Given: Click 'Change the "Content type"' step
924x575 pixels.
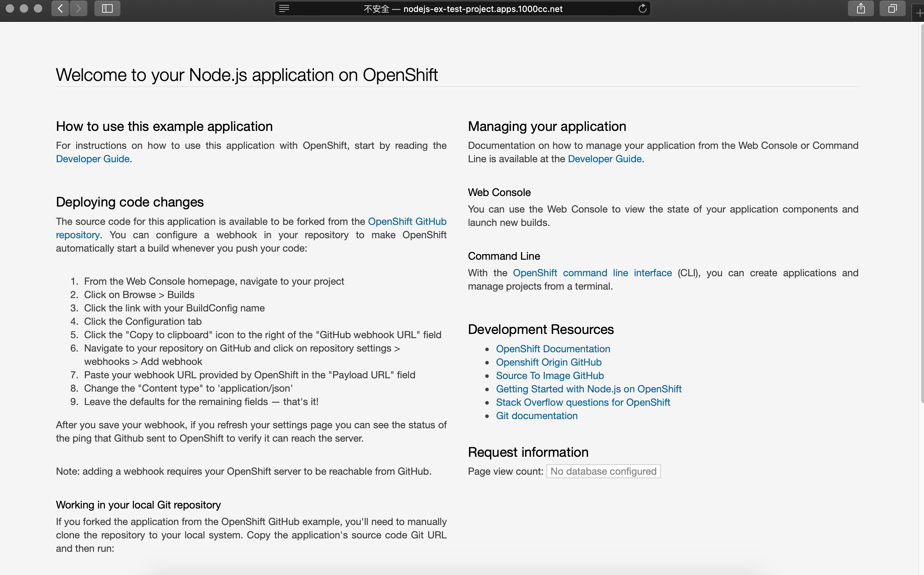Looking at the screenshot, I should coord(188,388).
